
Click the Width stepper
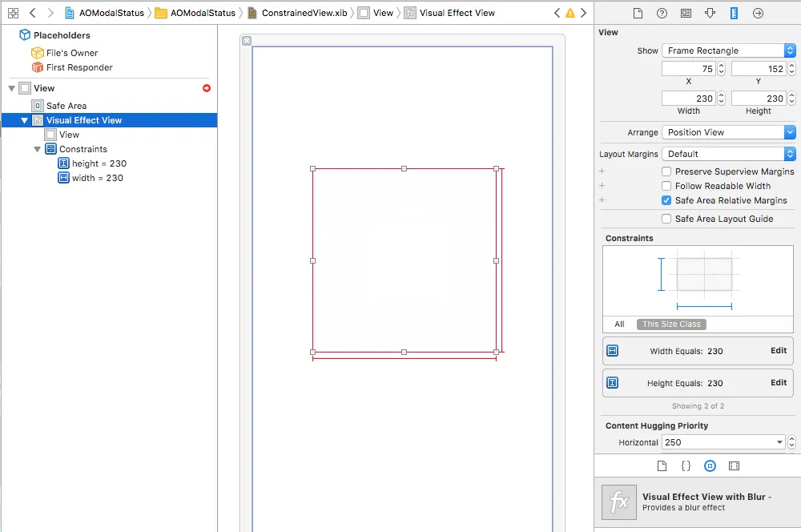[722, 98]
